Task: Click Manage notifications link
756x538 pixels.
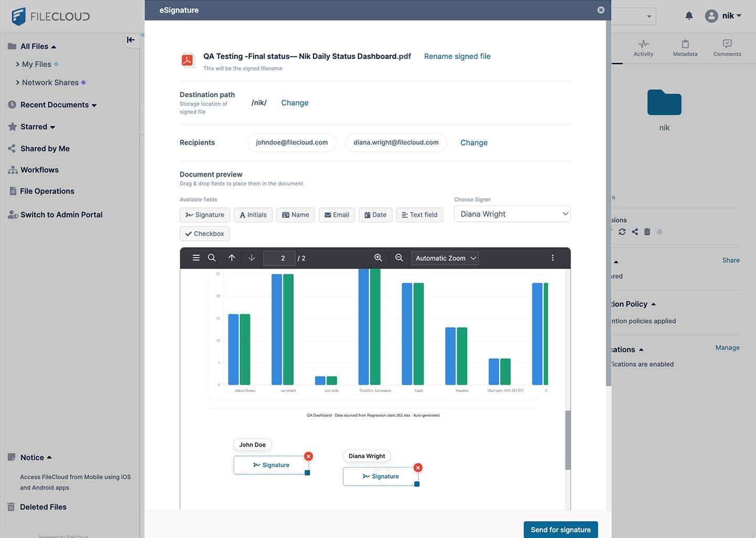Action: (727, 348)
